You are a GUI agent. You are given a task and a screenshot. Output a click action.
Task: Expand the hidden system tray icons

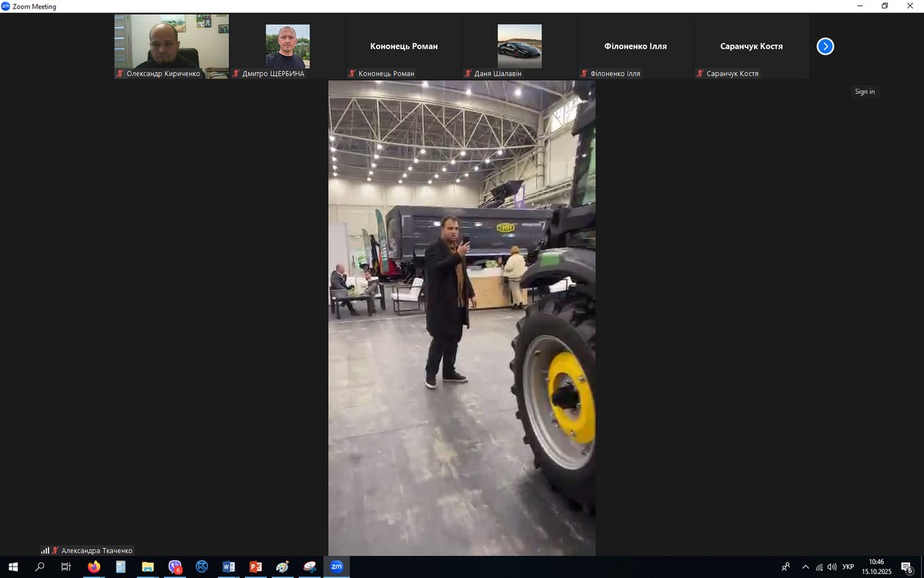click(x=805, y=566)
